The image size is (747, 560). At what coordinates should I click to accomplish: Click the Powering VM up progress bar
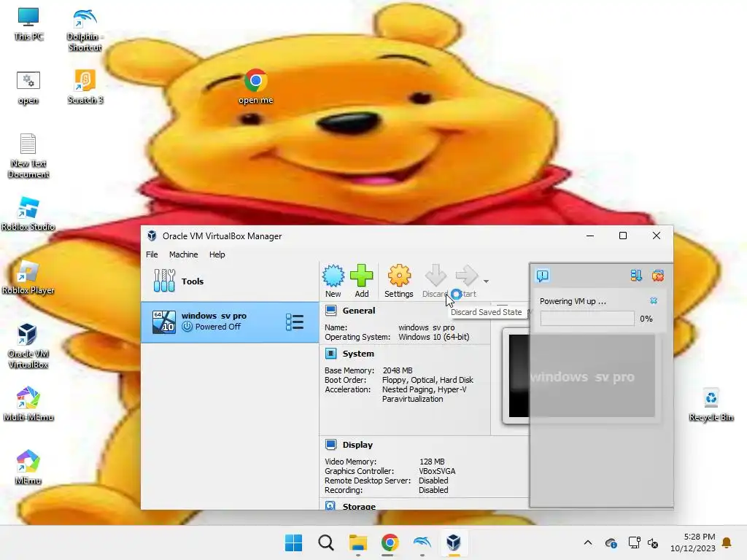[587, 319]
